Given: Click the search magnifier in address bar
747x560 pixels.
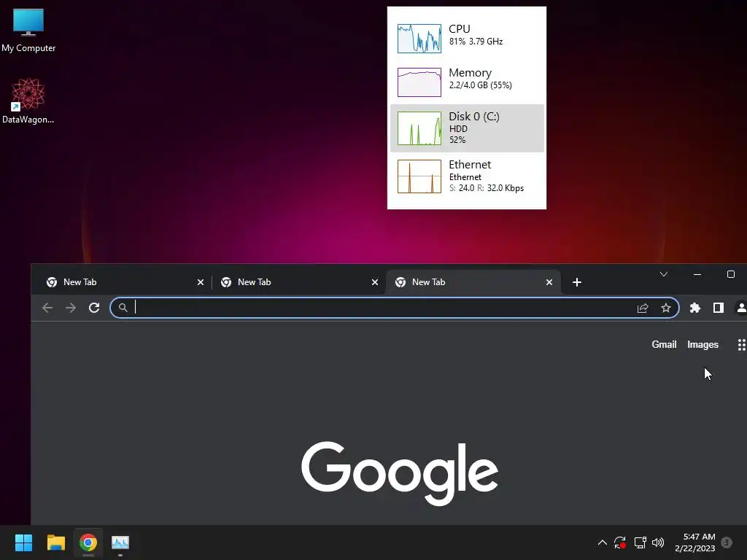Looking at the screenshot, I should click(x=123, y=308).
